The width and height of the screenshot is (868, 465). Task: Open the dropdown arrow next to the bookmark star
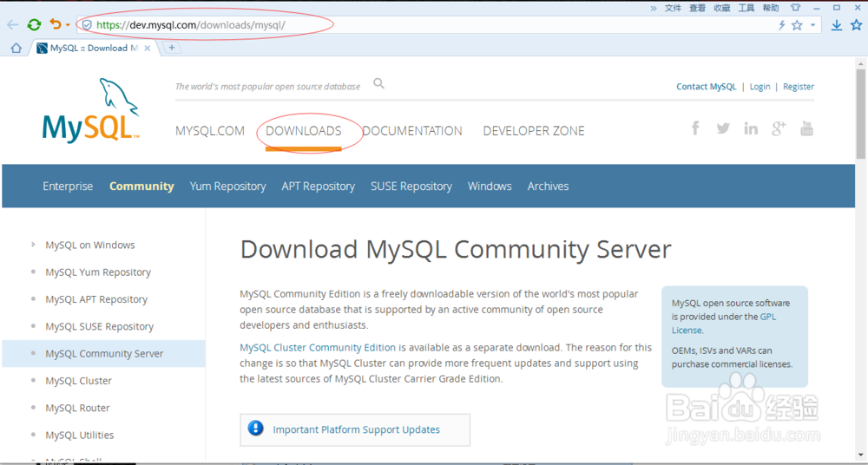[x=812, y=25]
